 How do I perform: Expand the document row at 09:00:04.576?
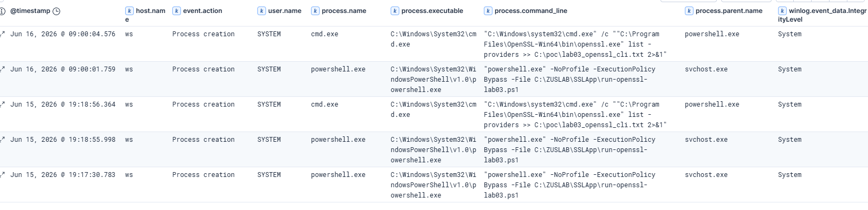pos(2,34)
